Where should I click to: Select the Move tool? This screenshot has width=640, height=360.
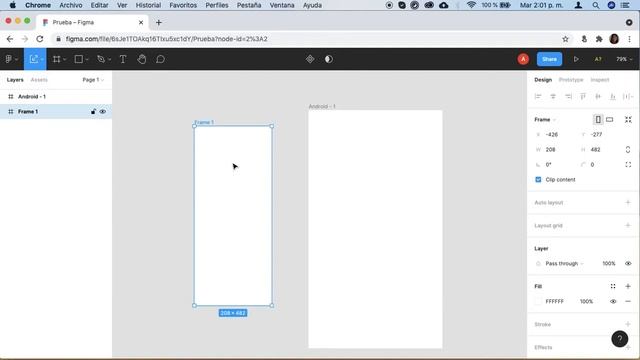(x=33, y=59)
